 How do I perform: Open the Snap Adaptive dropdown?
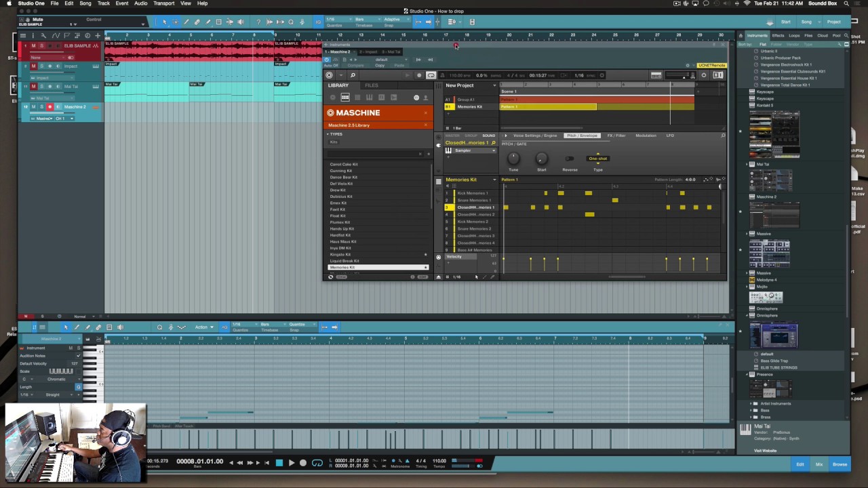coord(397,19)
